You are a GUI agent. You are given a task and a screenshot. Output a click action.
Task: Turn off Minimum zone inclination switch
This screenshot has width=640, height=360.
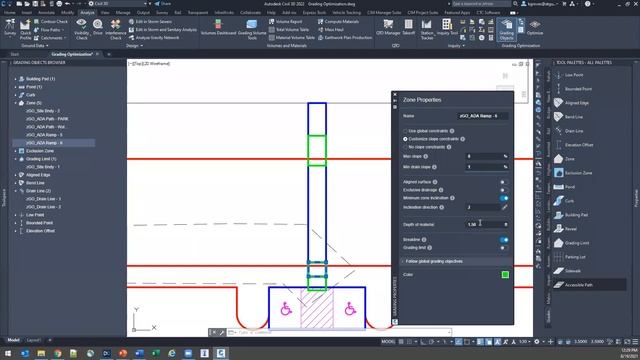[x=504, y=198]
